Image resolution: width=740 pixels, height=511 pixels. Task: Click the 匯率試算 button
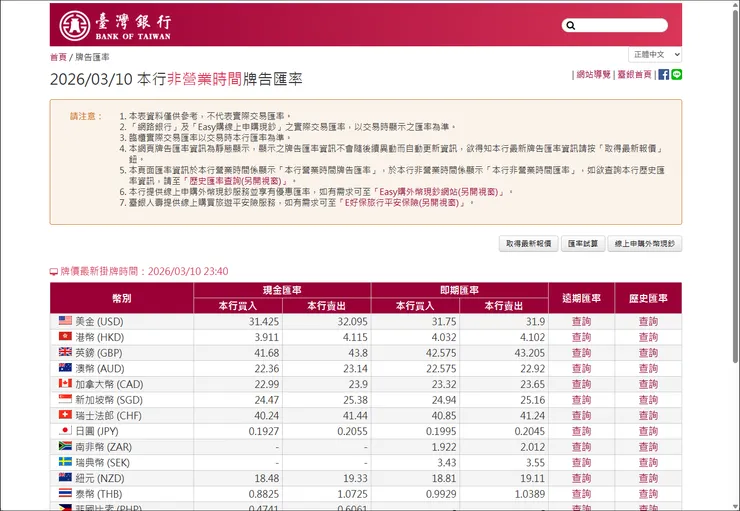[x=583, y=243]
